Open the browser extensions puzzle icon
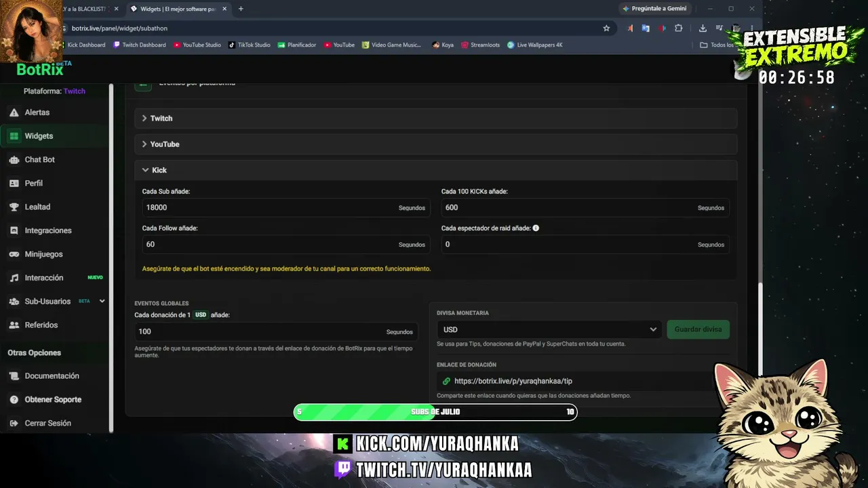This screenshot has height=488, width=868. (678, 28)
